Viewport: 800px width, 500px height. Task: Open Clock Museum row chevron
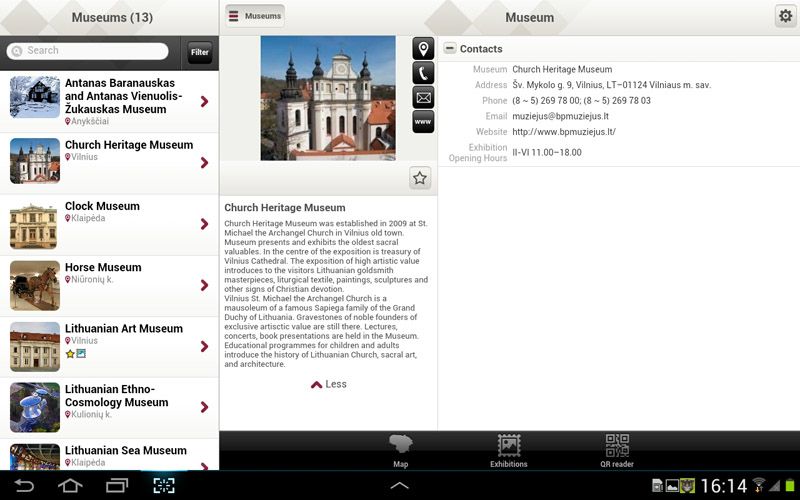tap(205, 224)
